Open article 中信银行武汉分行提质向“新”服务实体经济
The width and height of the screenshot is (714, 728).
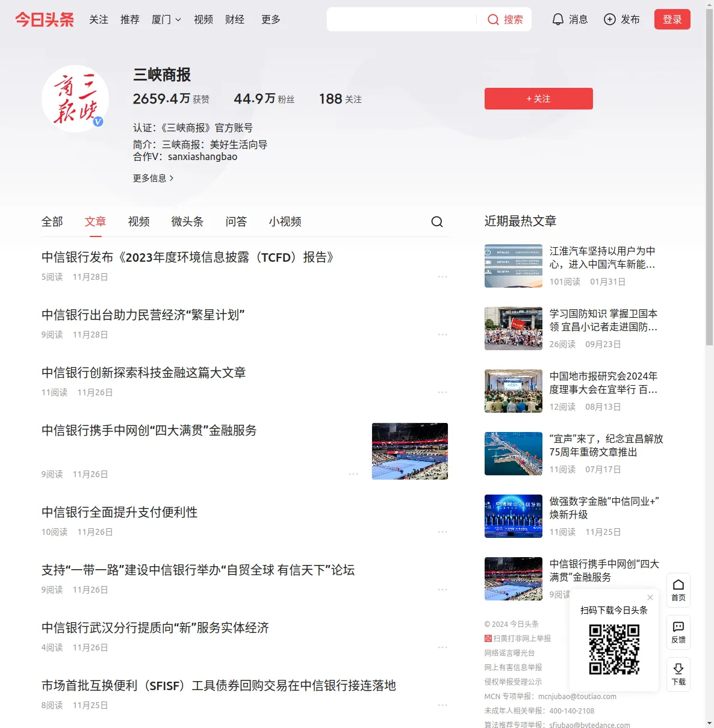155,628
